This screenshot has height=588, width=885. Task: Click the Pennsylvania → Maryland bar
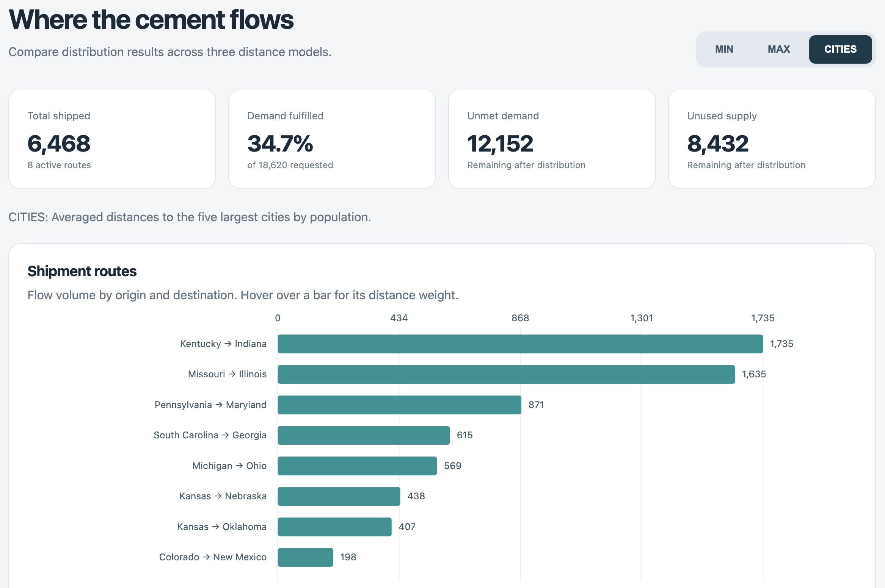[x=399, y=405]
